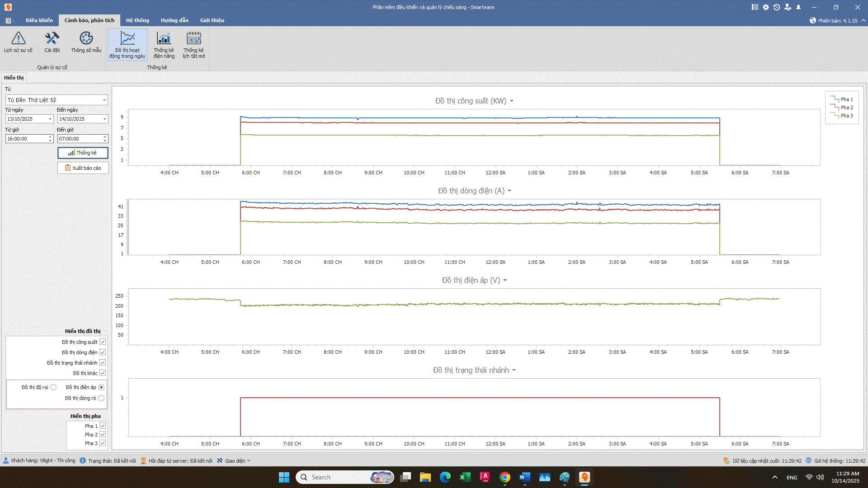Viewport: 868px width, 488px height.
Task: Open the Hệ thống ribbon tab
Action: 137,20
